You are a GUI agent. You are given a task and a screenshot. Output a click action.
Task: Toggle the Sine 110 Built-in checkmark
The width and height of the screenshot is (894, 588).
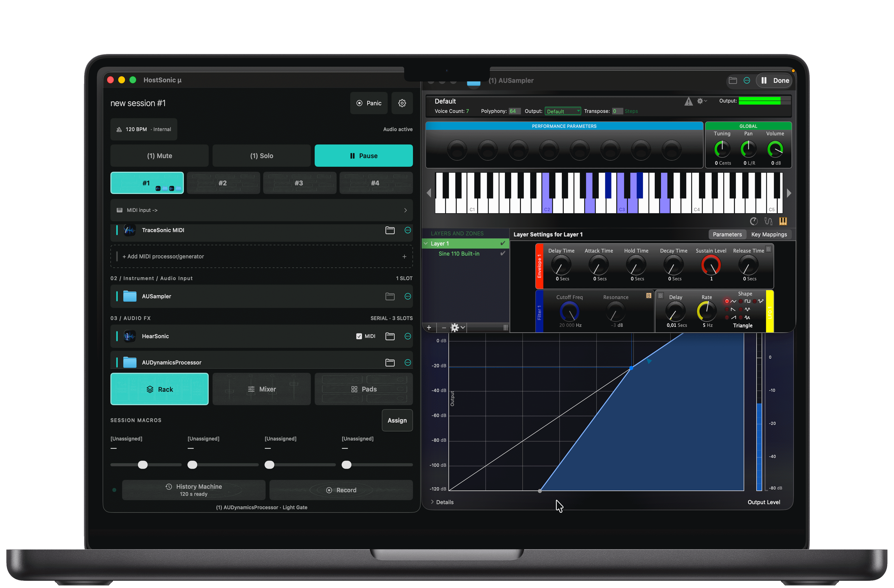tap(503, 253)
